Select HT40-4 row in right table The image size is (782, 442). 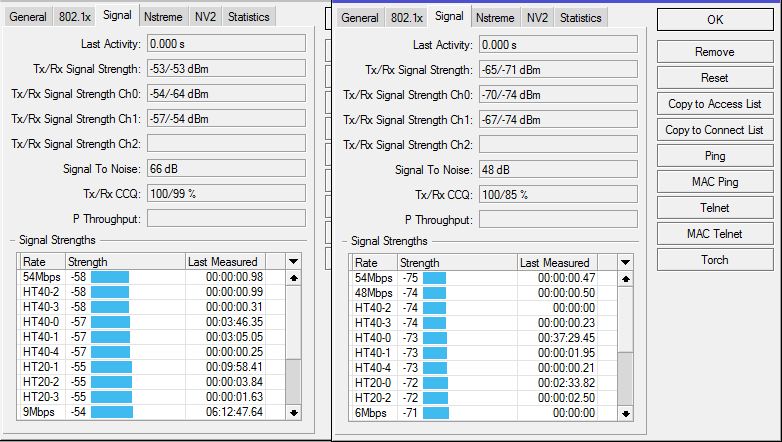tap(484, 368)
